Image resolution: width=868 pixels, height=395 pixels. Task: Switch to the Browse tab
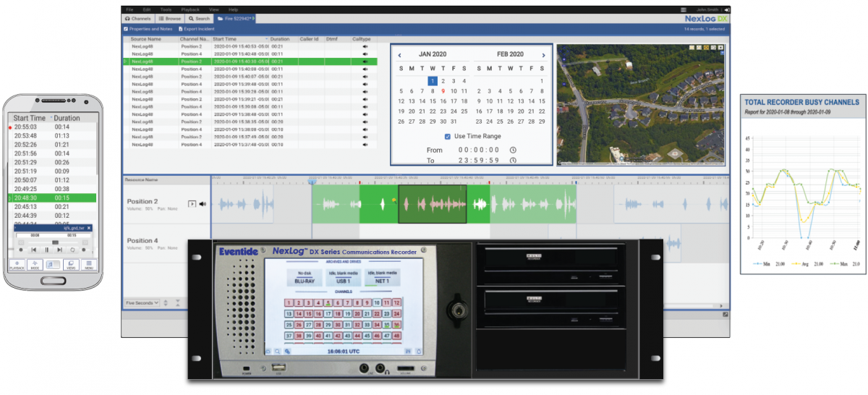[170, 18]
